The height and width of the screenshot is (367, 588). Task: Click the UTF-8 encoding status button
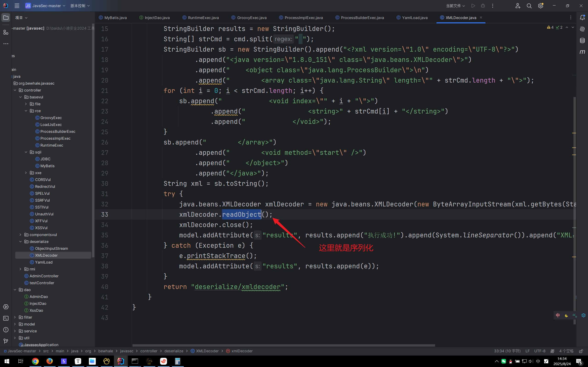pyautogui.click(x=540, y=351)
